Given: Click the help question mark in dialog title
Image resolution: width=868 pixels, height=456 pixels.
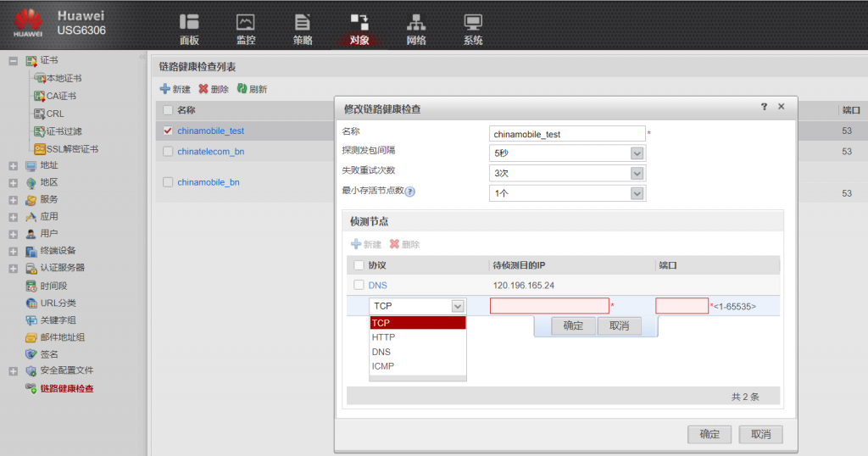Looking at the screenshot, I should coord(764,107).
